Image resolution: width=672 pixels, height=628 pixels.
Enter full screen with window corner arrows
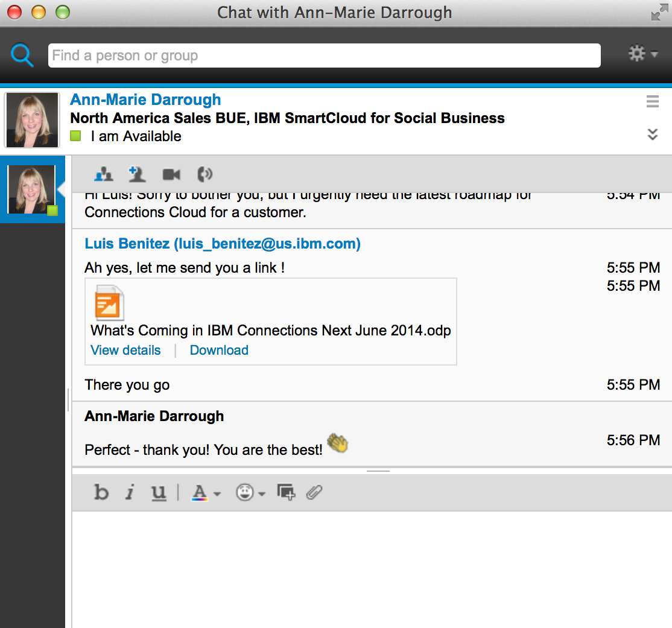pos(659,13)
